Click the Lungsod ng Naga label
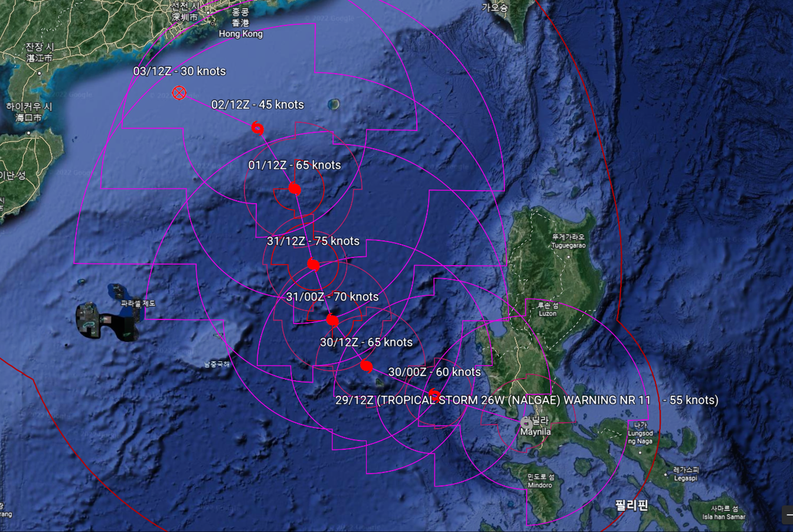This screenshot has height=532, width=793. click(x=640, y=437)
